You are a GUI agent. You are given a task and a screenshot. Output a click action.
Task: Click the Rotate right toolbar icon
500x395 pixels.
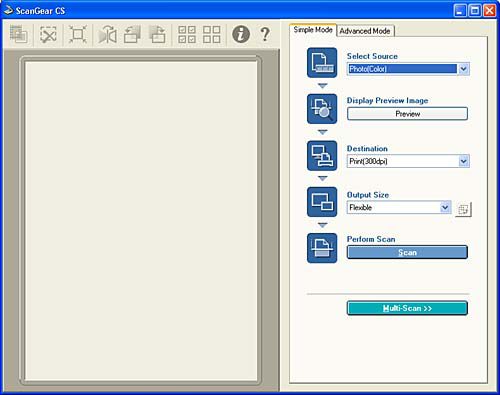coord(157,34)
